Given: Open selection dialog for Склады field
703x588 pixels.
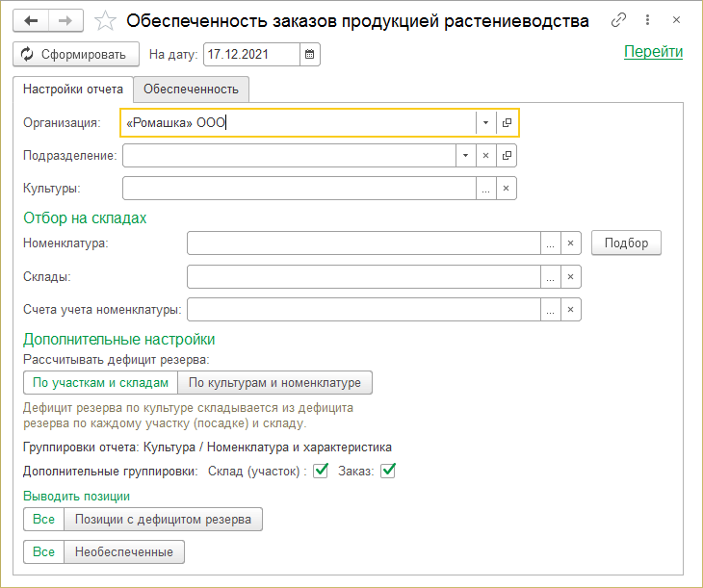Looking at the screenshot, I should 550,277.
